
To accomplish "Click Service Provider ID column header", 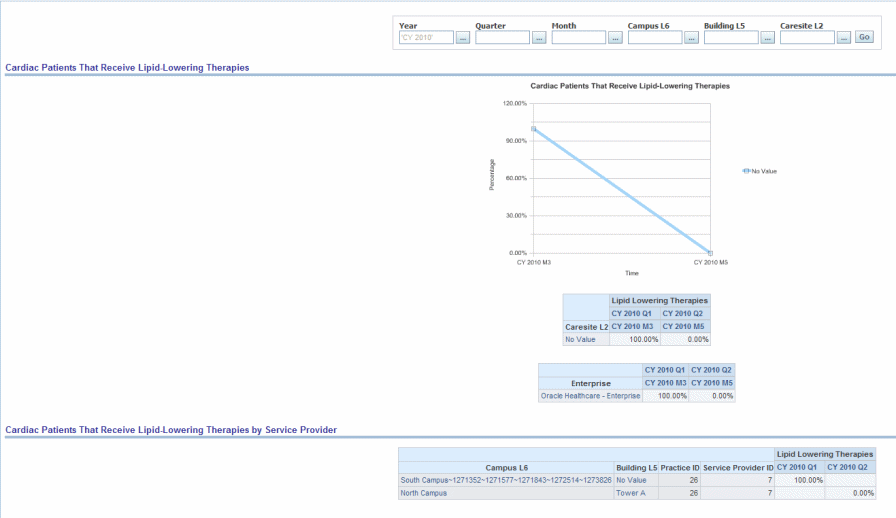I will point(738,468).
